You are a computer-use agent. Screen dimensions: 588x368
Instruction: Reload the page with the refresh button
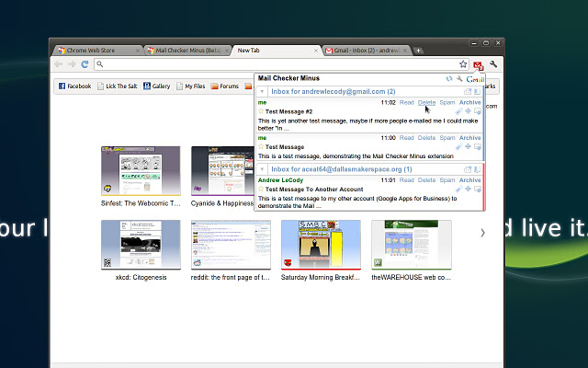85,64
